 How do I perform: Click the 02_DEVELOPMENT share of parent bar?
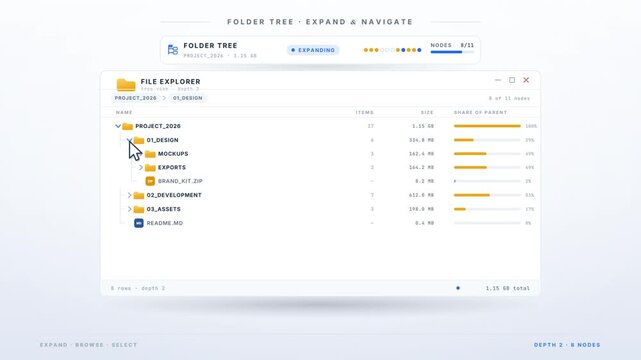point(487,195)
